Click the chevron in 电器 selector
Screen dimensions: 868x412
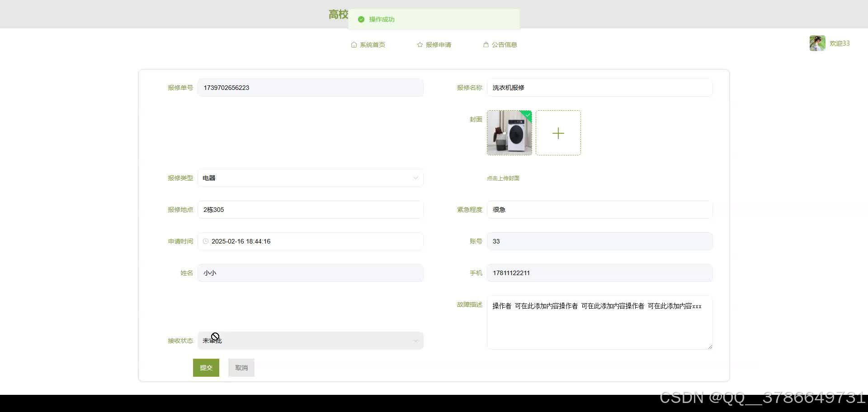click(x=415, y=178)
